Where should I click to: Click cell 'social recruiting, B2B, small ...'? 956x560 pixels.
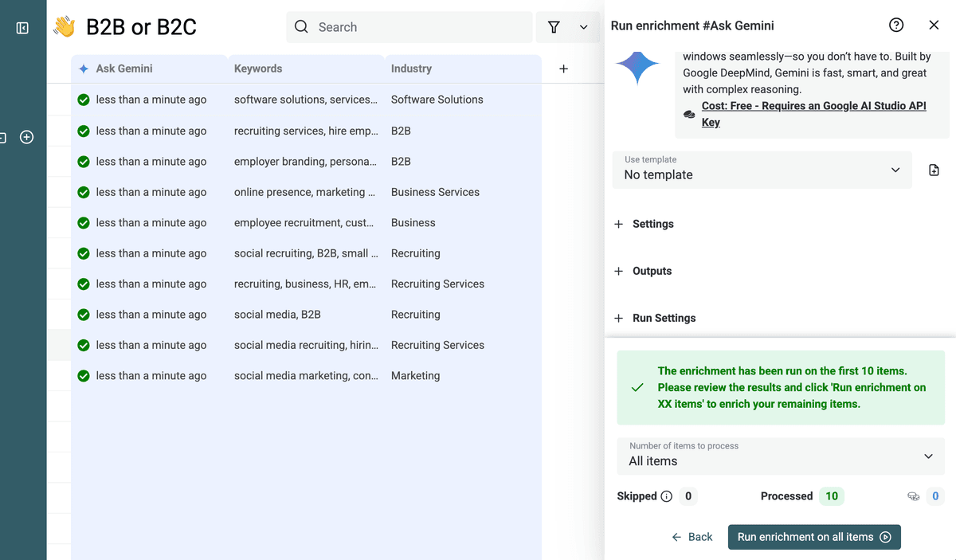click(306, 253)
